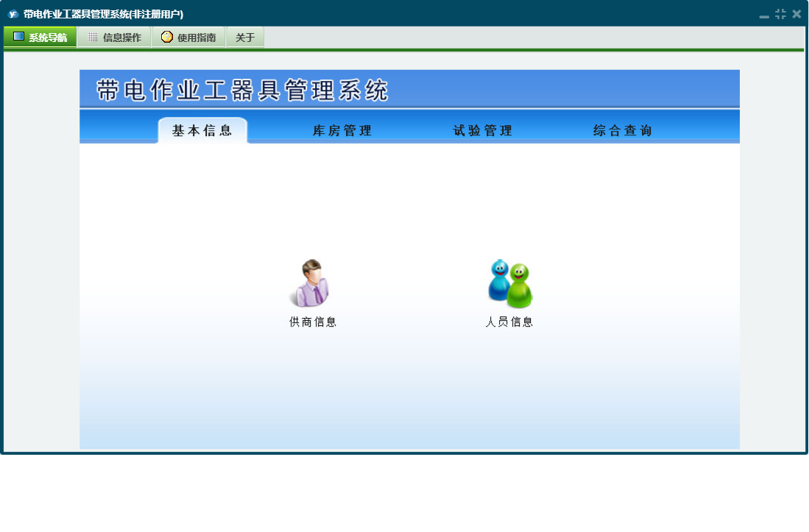Restore down the application window
Image resolution: width=809 pixels, height=532 pixels.
tap(780, 14)
